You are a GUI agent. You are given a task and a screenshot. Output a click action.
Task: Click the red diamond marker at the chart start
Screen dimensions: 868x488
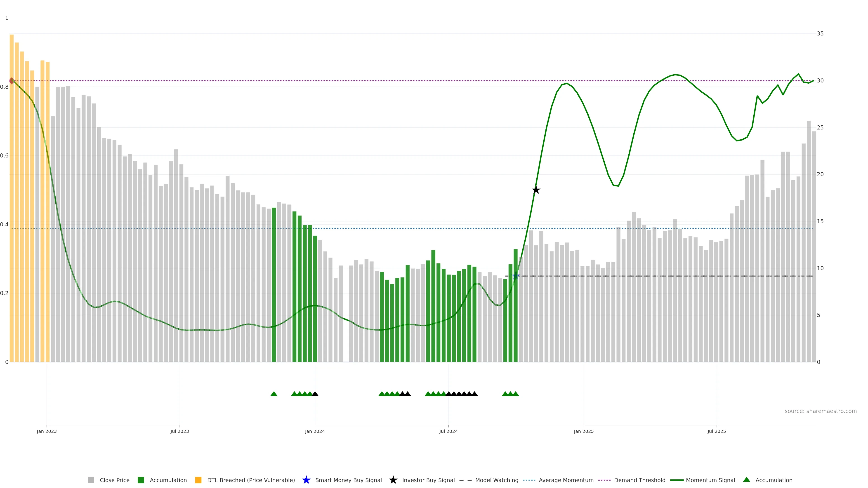click(x=12, y=81)
